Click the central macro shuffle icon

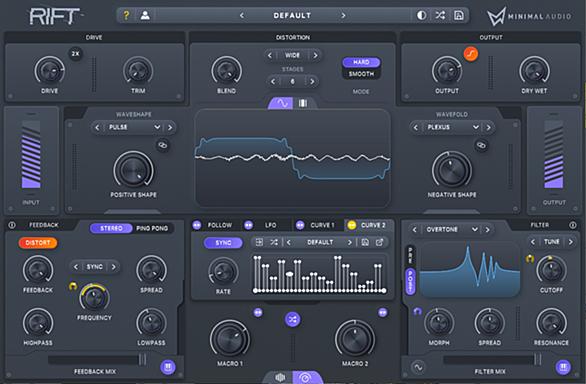293,319
